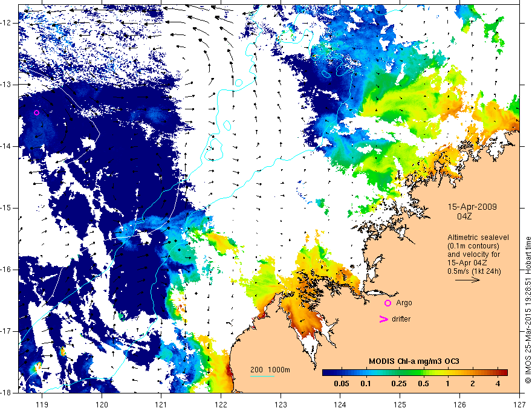
Task: Click the latitude axis label -14
Action: pos(6,146)
